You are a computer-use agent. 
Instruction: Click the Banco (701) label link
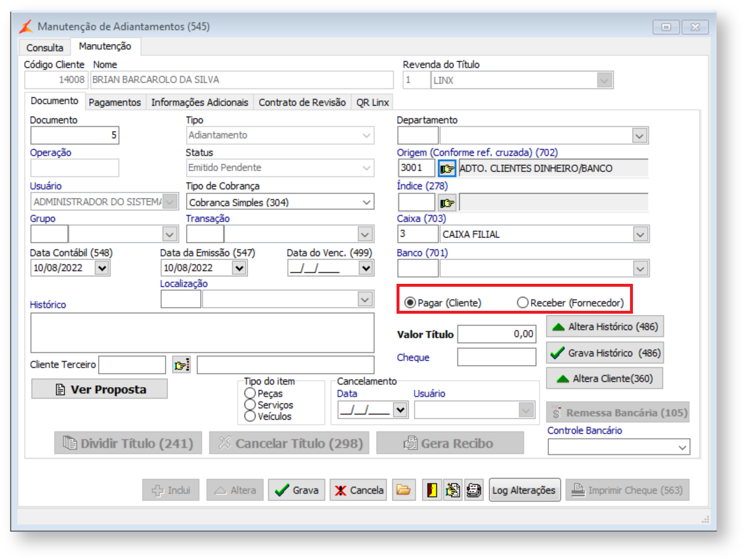[422, 253]
